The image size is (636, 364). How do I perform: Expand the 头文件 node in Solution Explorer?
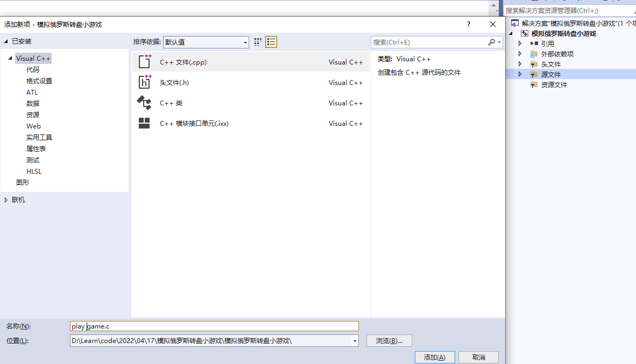pos(520,64)
